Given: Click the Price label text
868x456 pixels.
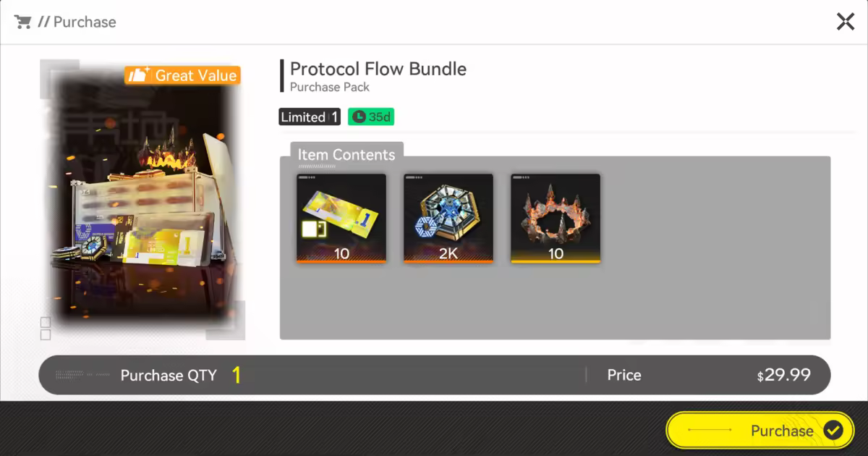Looking at the screenshot, I should tap(624, 375).
